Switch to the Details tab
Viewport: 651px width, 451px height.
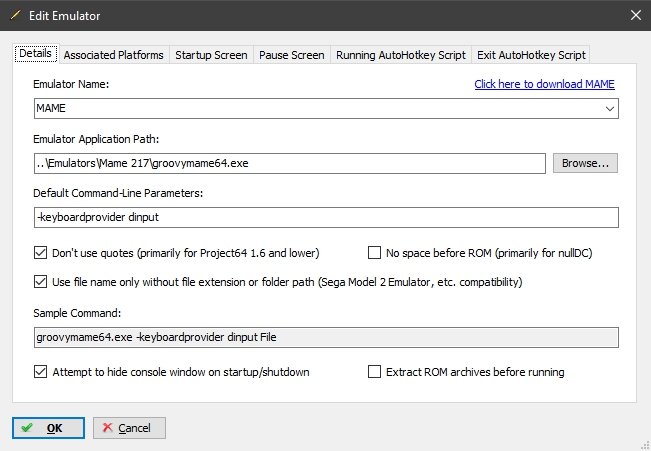(x=36, y=54)
